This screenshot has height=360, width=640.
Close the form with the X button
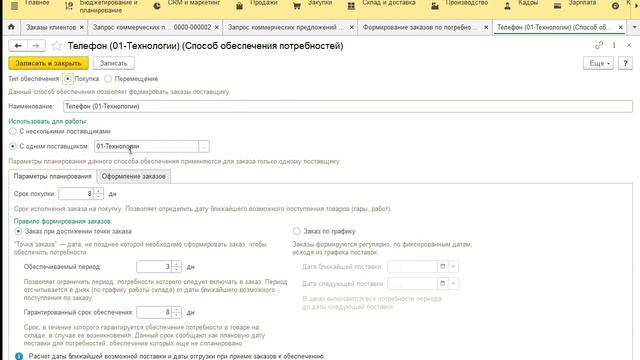pos(629,45)
